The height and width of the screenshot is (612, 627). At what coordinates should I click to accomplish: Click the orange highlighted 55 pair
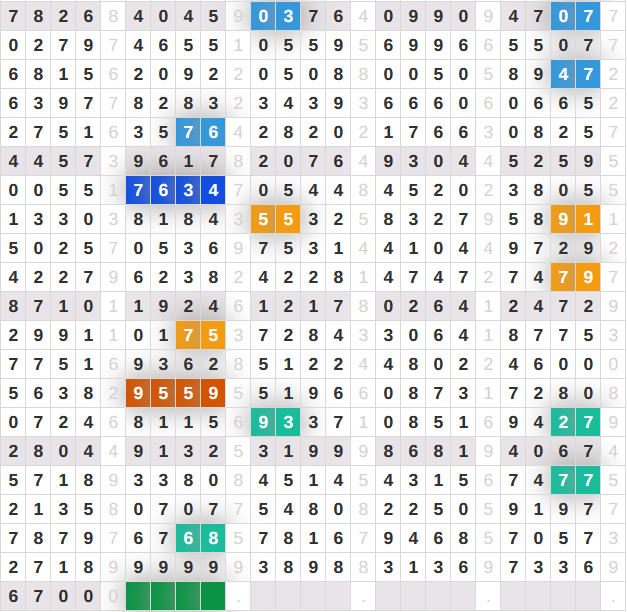click(275, 219)
